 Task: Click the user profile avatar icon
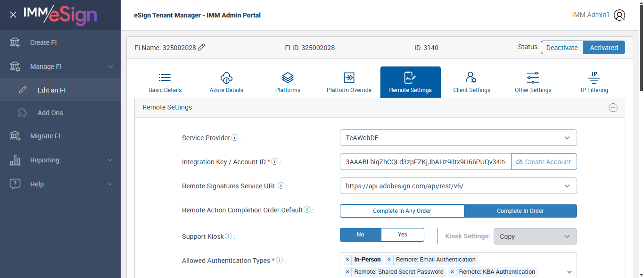[619, 15]
